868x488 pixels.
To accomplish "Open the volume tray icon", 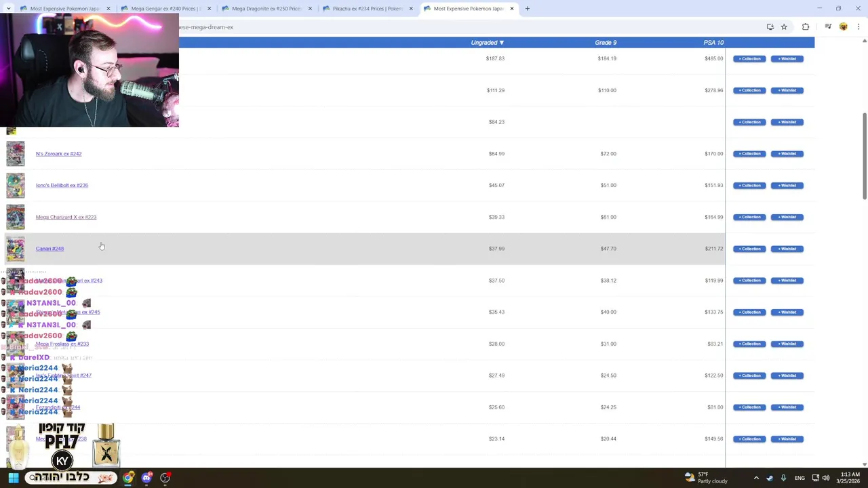I will (826, 478).
